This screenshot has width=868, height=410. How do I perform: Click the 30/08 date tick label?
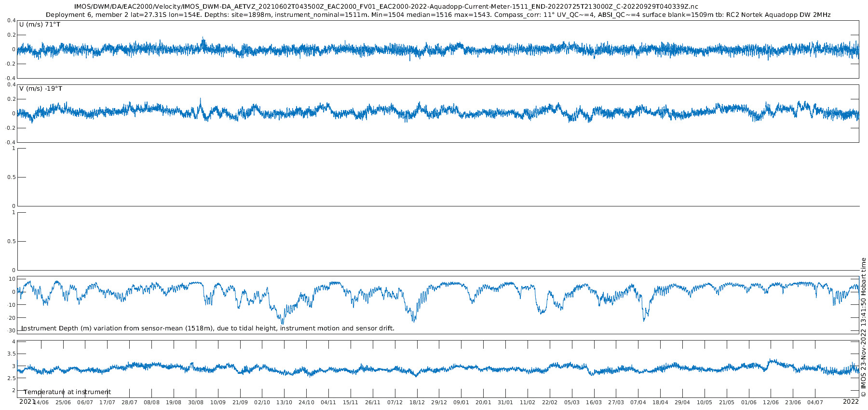coord(196,402)
